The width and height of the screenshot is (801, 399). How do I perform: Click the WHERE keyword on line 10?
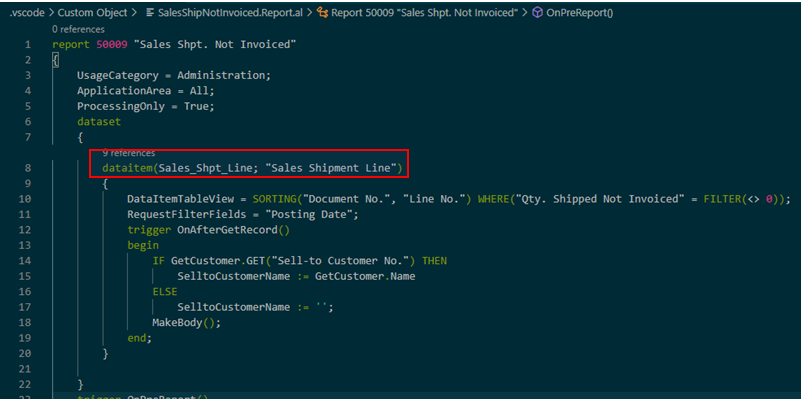[x=494, y=199]
